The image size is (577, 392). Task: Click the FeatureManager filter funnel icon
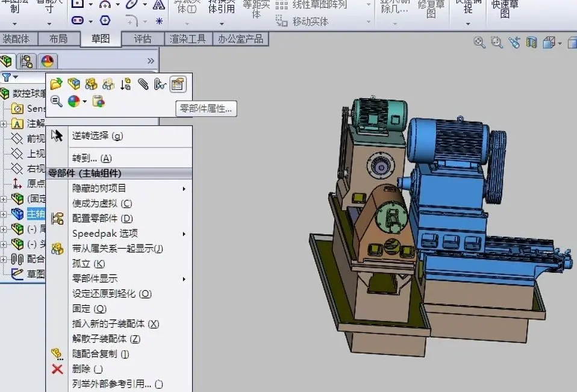[x=7, y=77]
